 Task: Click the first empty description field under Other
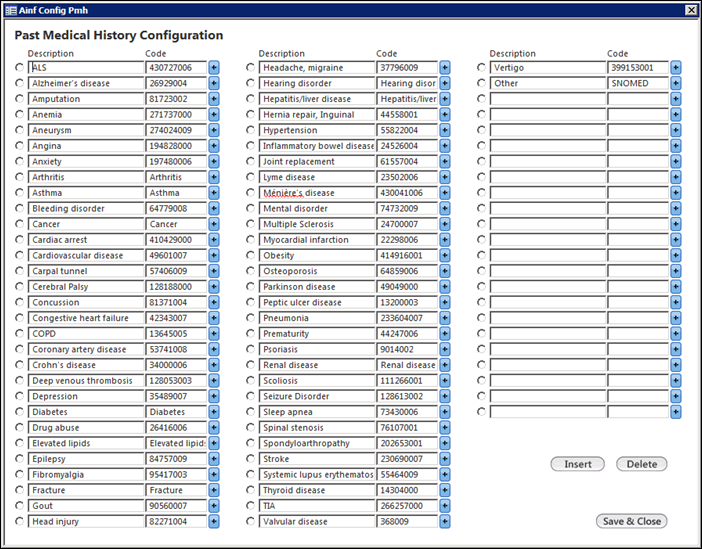tap(548, 99)
